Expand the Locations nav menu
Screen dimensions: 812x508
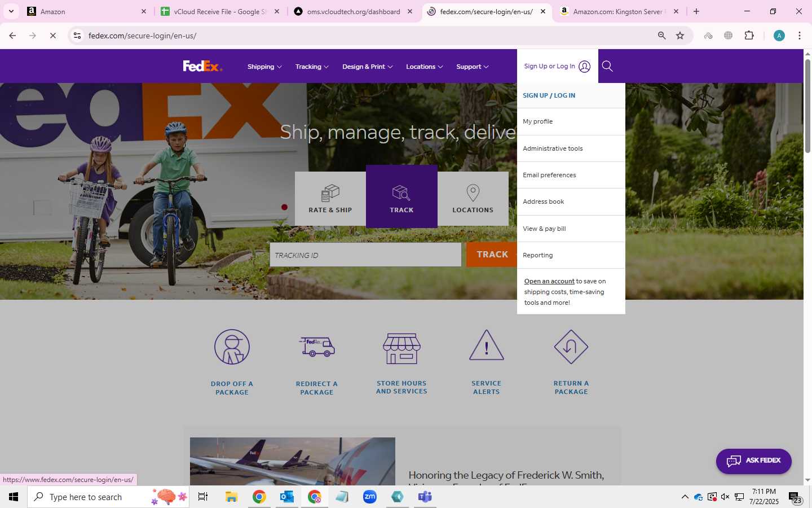tap(425, 67)
